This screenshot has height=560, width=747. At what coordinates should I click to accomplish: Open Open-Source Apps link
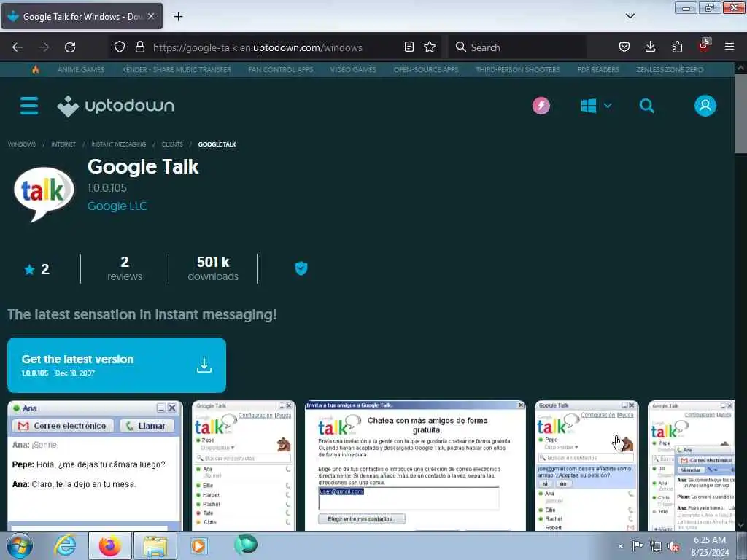click(426, 69)
